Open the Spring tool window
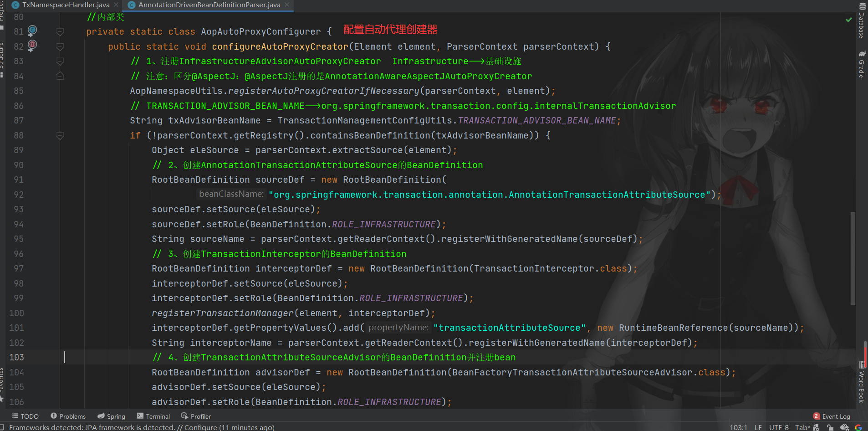This screenshot has width=868, height=431. click(111, 416)
